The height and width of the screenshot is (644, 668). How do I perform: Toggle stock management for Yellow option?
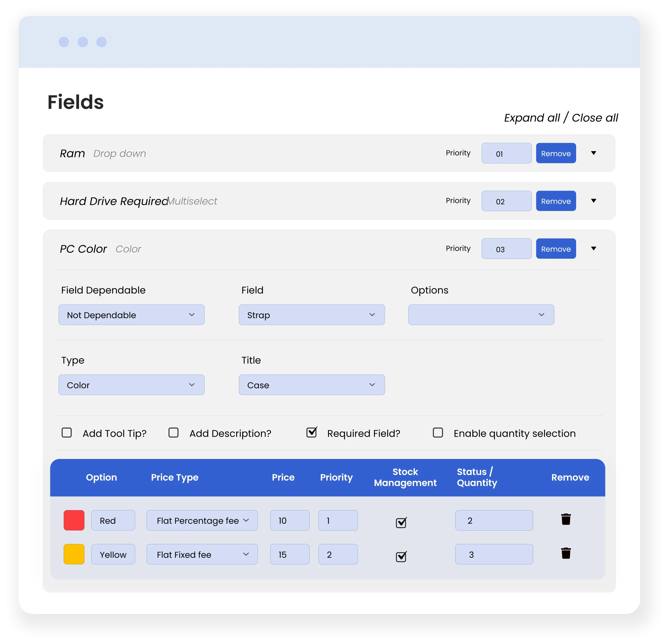(x=401, y=556)
